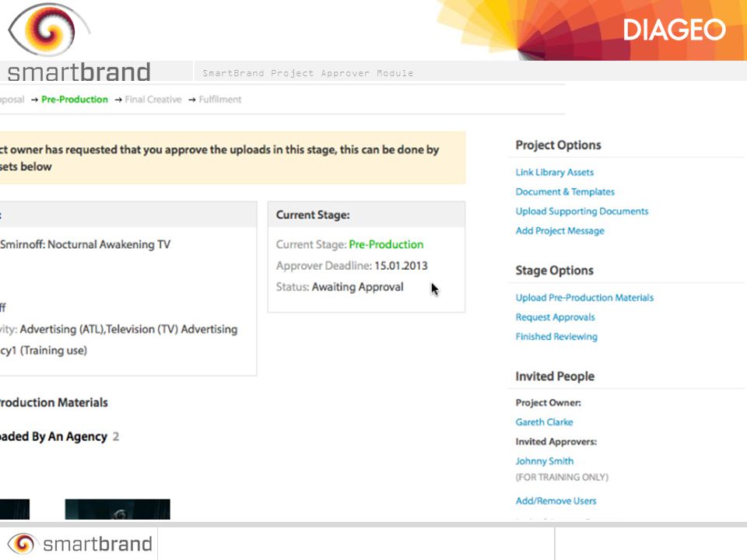Image resolution: width=747 pixels, height=560 pixels.
Task: Click the Approver Deadline date 15.01.2013
Action: pyautogui.click(x=402, y=266)
